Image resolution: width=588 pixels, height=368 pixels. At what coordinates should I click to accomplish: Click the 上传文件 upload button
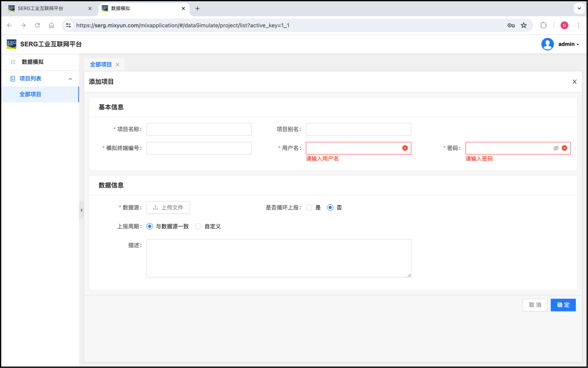tap(168, 207)
